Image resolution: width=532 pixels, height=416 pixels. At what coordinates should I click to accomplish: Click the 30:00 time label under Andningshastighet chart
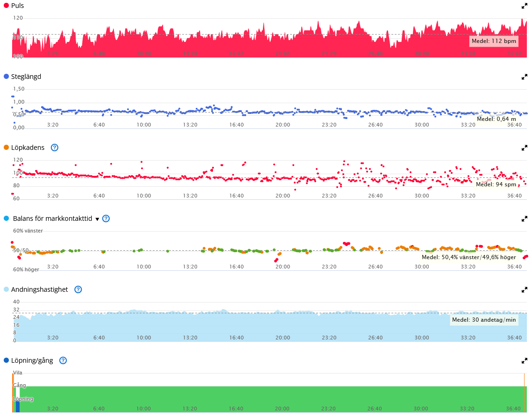point(422,338)
